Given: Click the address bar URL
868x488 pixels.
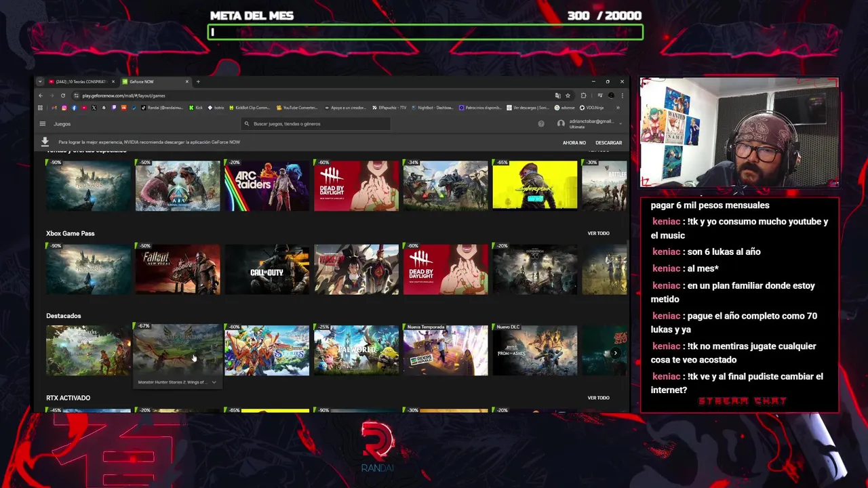Looking at the screenshot, I should (x=123, y=96).
